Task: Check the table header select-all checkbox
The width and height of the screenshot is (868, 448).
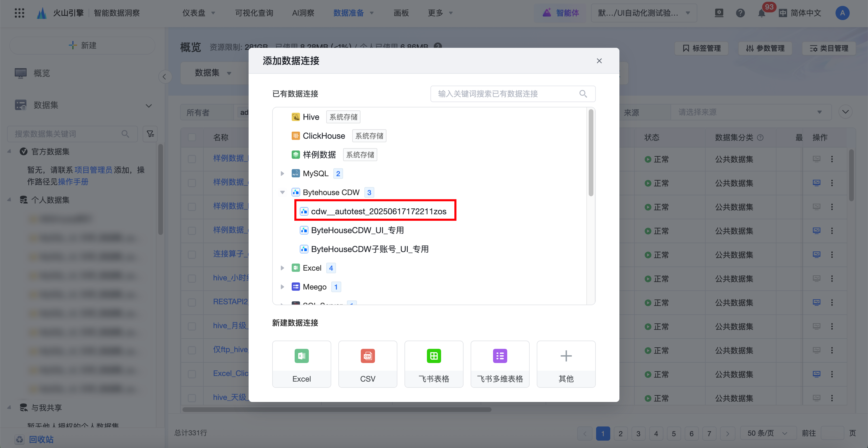Action: 192,138
